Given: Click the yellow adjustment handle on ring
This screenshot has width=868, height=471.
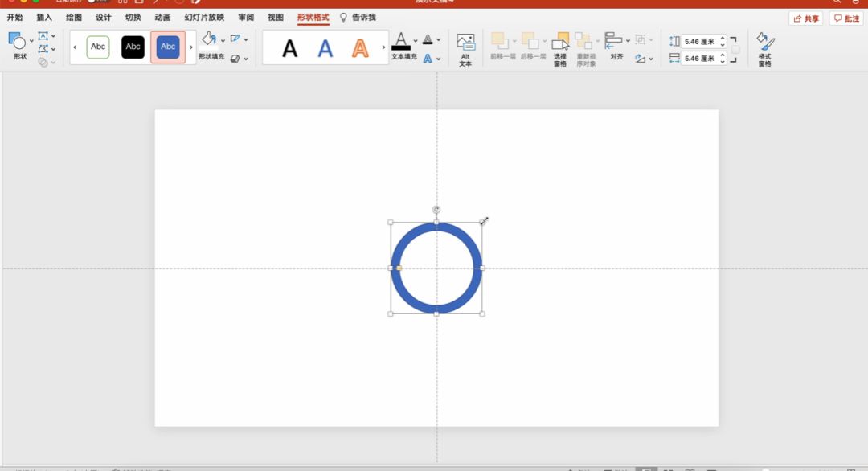Looking at the screenshot, I should coord(399,268).
